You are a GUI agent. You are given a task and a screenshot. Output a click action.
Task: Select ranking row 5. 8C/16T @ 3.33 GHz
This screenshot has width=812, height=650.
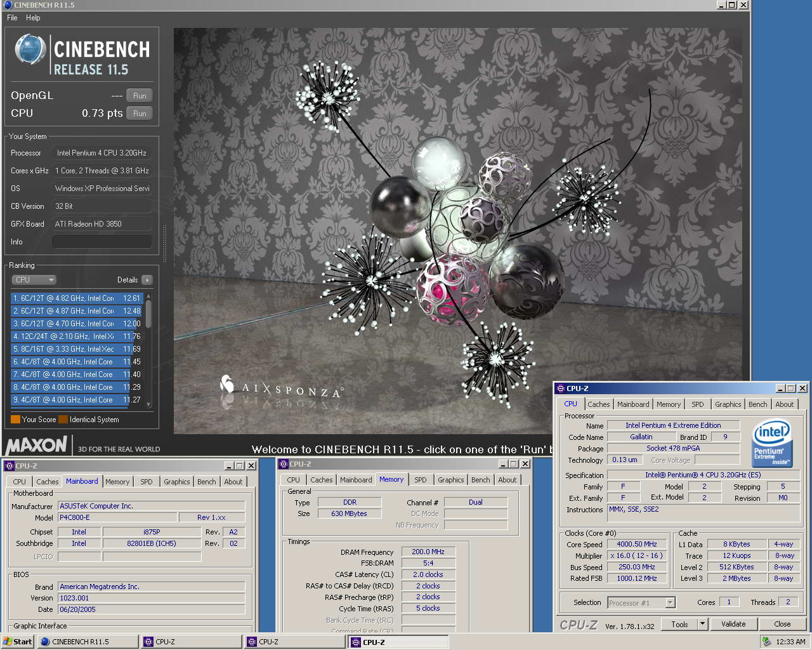77,349
